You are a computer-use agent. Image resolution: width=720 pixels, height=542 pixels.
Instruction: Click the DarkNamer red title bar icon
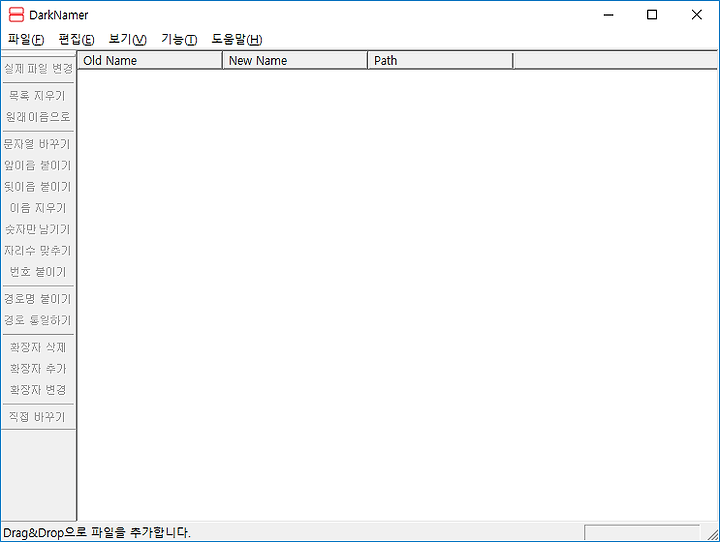pyautogui.click(x=17, y=15)
